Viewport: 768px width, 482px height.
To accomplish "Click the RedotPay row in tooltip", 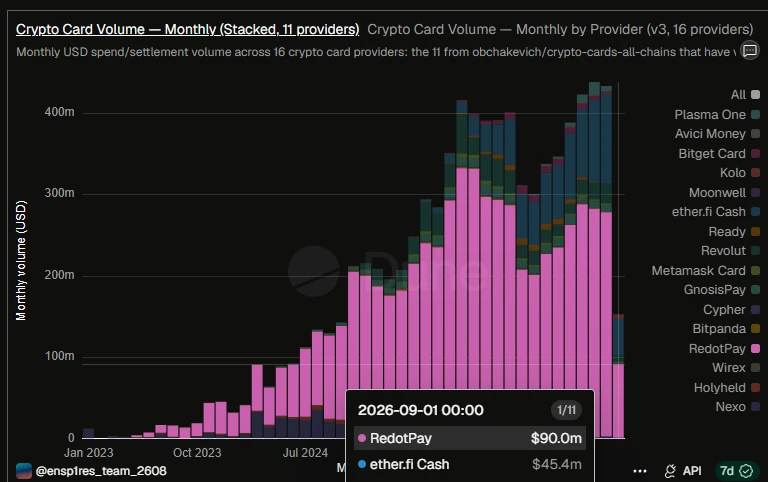I will [470, 438].
